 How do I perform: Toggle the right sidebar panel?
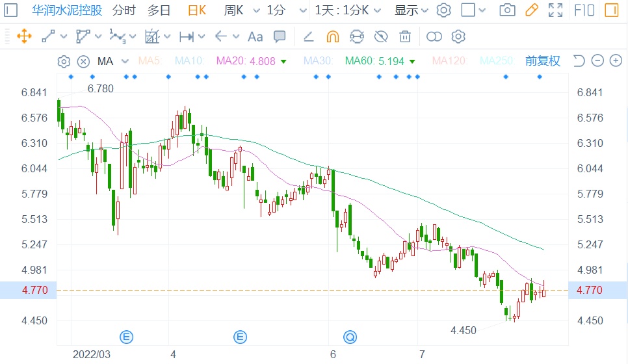coord(612,10)
